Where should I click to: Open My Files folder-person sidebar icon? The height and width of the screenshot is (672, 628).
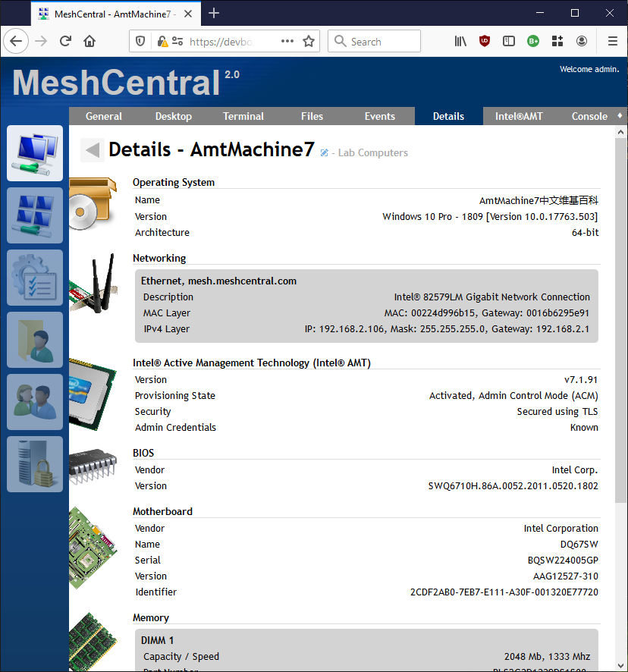click(35, 340)
